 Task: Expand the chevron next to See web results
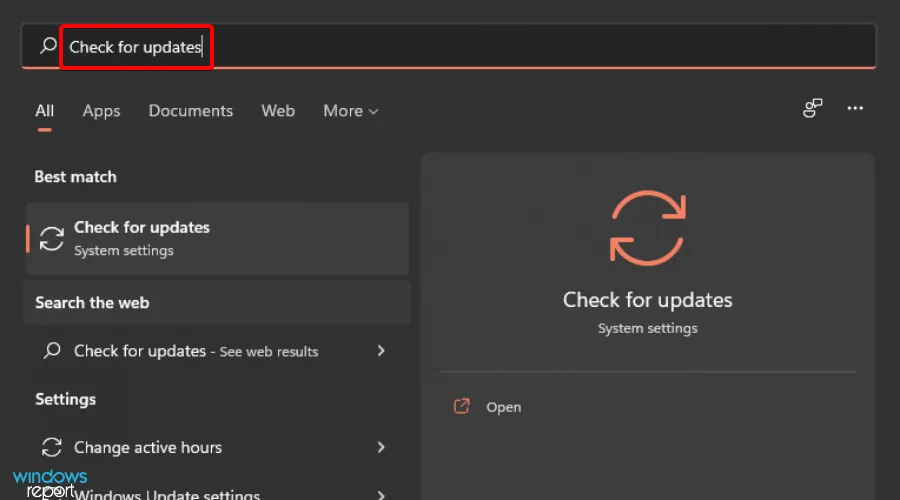381,351
